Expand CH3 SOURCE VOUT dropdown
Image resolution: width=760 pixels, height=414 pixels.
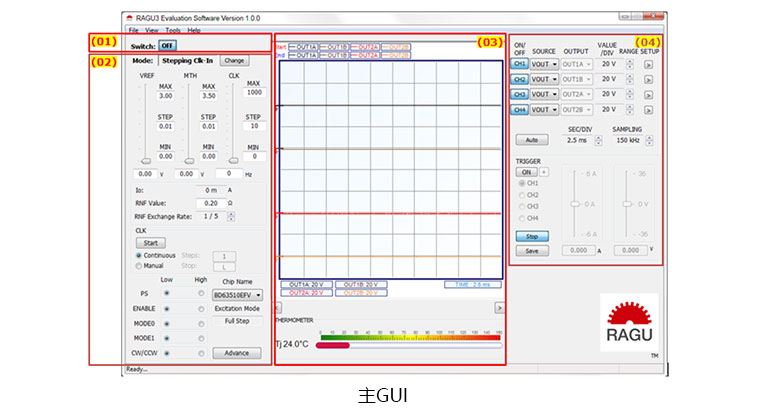pos(544,94)
